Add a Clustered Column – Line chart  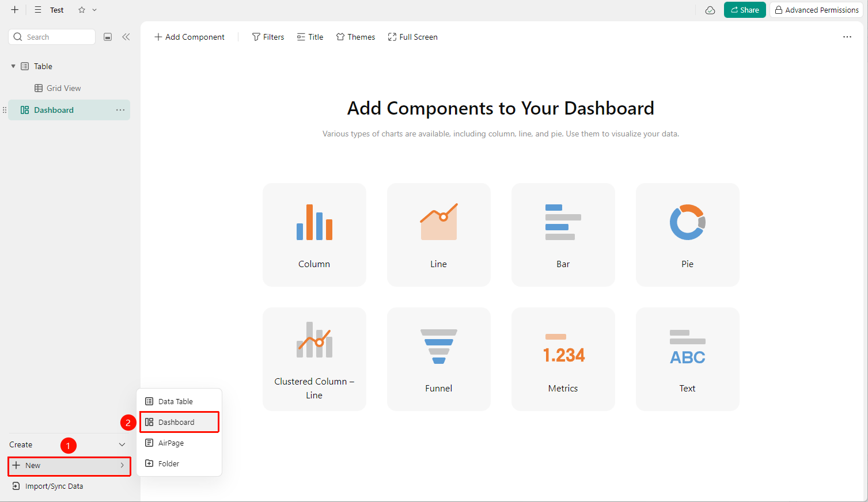click(x=314, y=359)
